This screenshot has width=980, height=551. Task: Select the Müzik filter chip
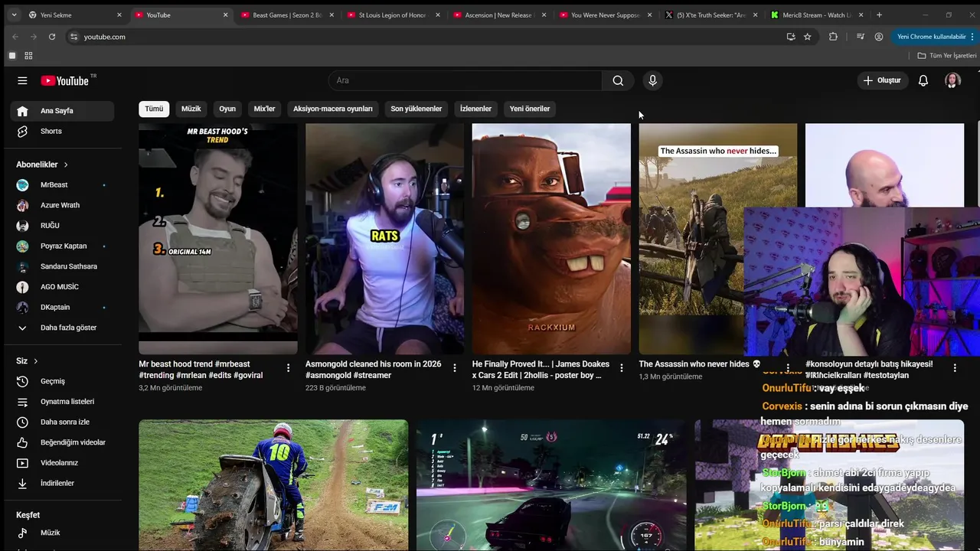(191, 109)
